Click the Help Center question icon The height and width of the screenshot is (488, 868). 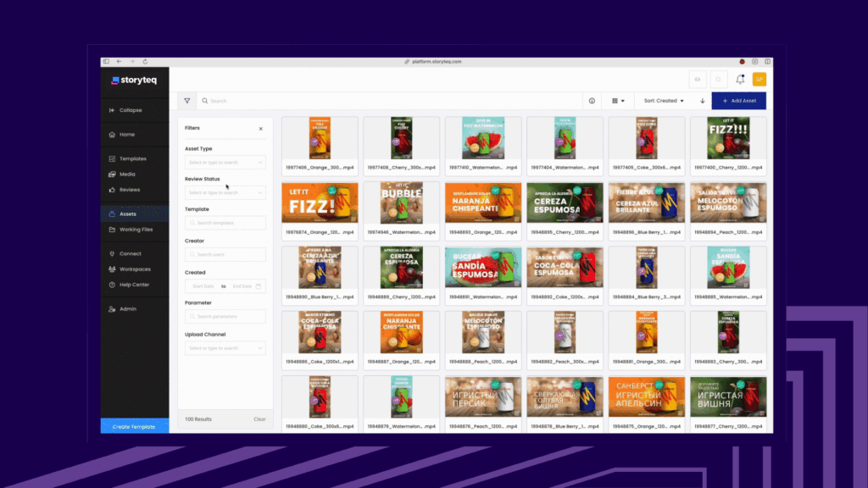click(x=112, y=285)
